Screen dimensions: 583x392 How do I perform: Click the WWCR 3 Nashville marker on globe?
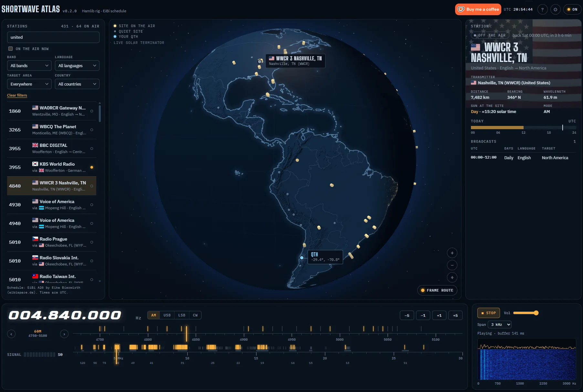(x=260, y=61)
